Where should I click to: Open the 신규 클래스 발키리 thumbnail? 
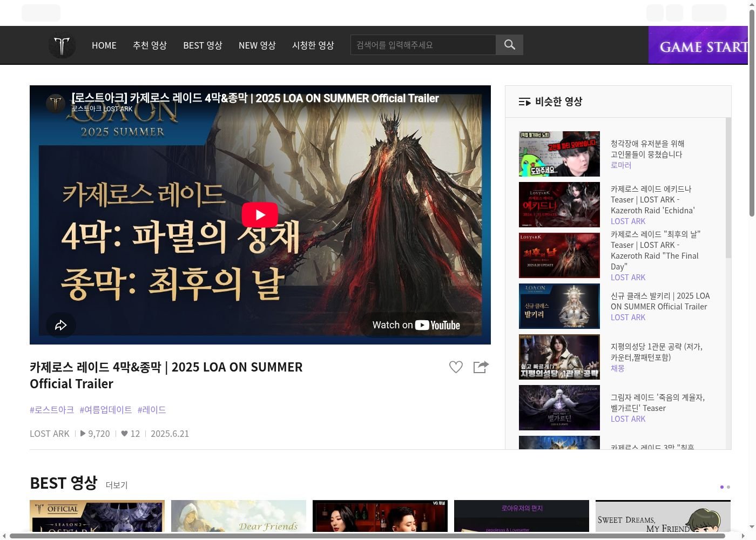tap(559, 306)
